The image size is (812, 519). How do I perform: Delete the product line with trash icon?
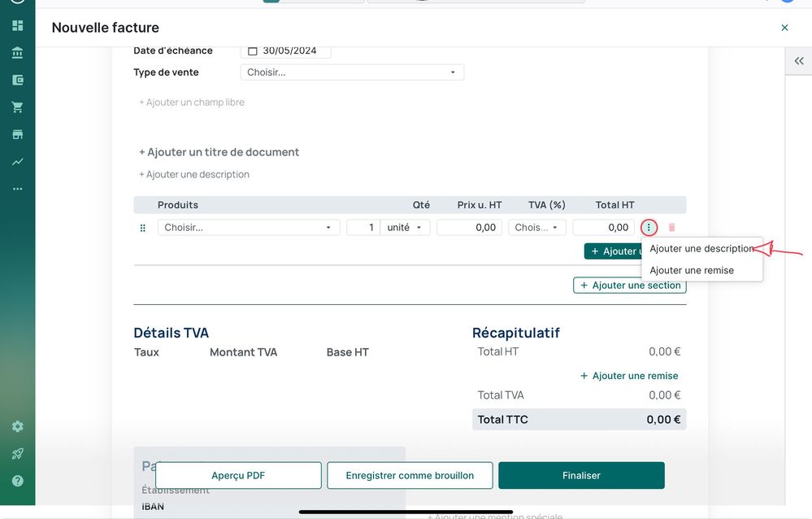click(x=671, y=228)
